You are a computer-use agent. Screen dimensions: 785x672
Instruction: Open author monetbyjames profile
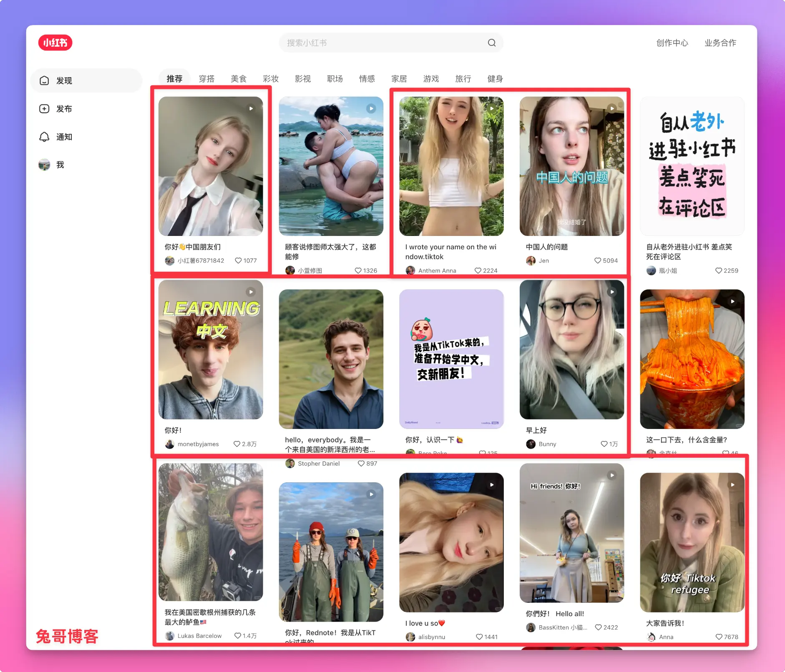click(x=192, y=444)
